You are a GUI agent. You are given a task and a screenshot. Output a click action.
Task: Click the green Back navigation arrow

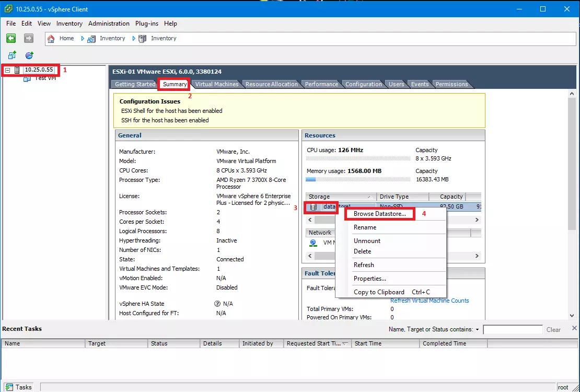[11, 38]
